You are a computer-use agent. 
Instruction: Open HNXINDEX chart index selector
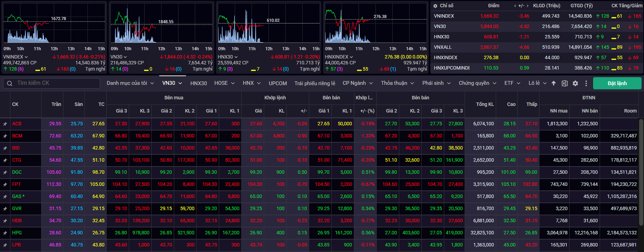[x=339, y=57]
